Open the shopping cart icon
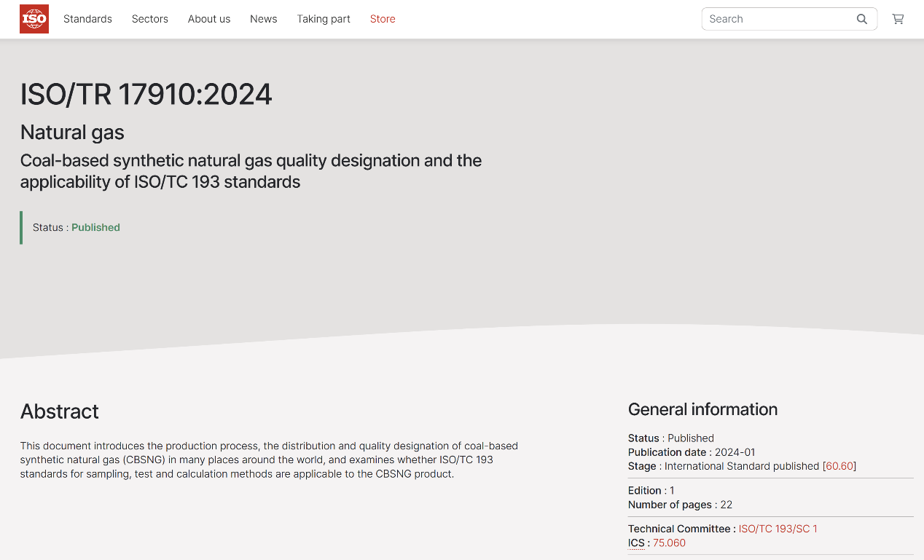Viewport: 924px width, 560px height. 898,19
